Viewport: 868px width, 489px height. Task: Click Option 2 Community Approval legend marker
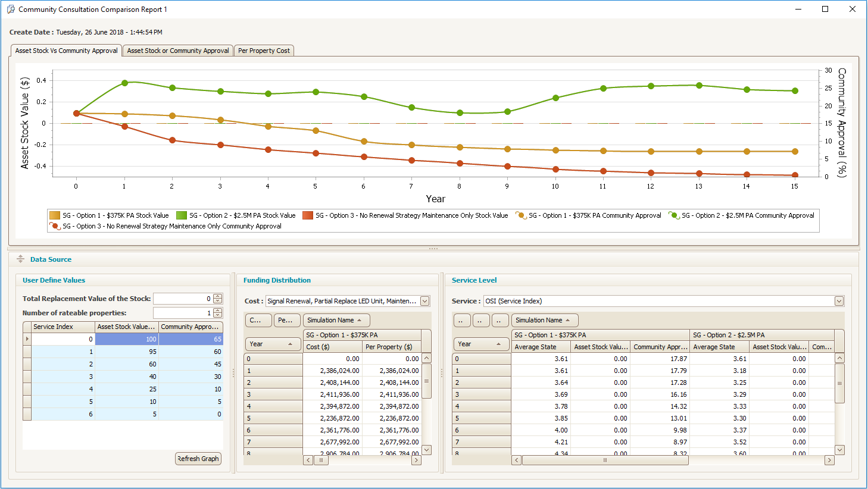674,215
